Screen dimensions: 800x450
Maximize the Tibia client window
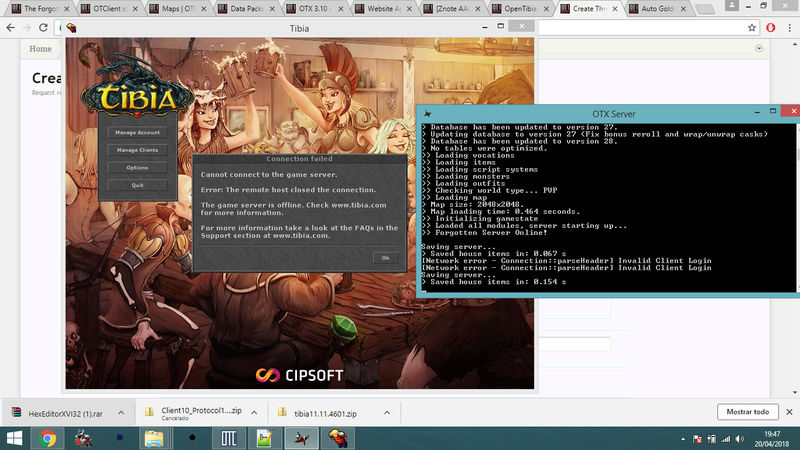[501, 26]
